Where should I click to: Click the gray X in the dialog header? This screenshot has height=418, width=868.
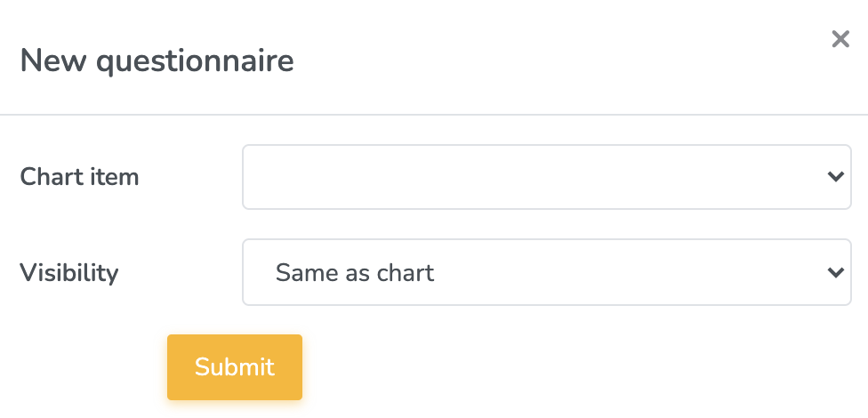pyautogui.click(x=840, y=39)
